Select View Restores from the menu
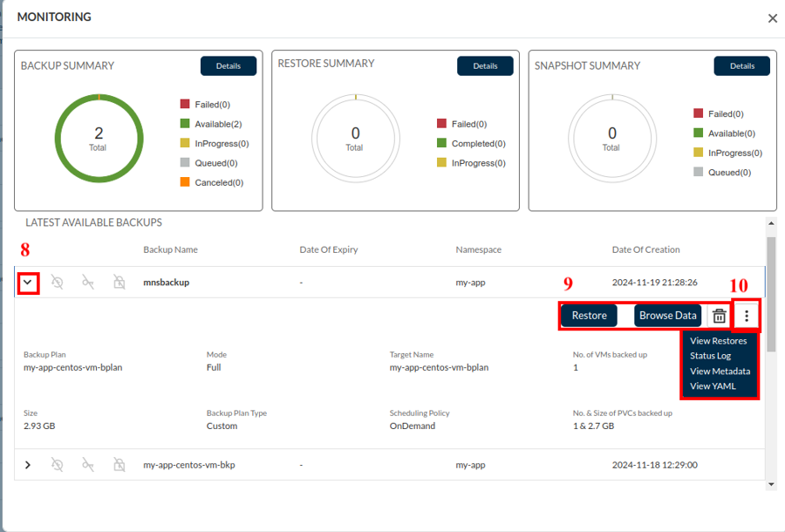 tap(719, 341)
